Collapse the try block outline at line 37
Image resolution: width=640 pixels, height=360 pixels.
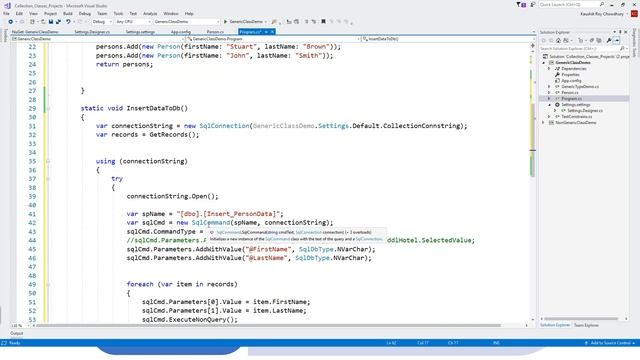[48, 179]
